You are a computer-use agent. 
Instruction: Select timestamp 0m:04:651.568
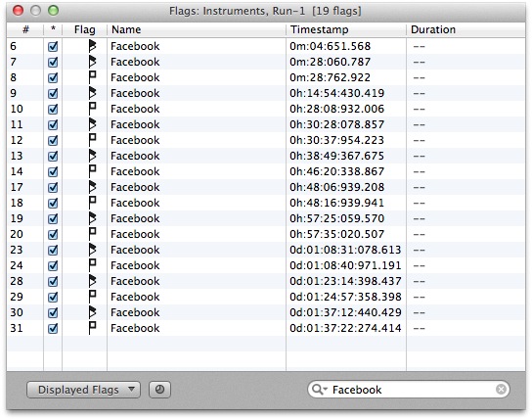(x=330, y=46)
